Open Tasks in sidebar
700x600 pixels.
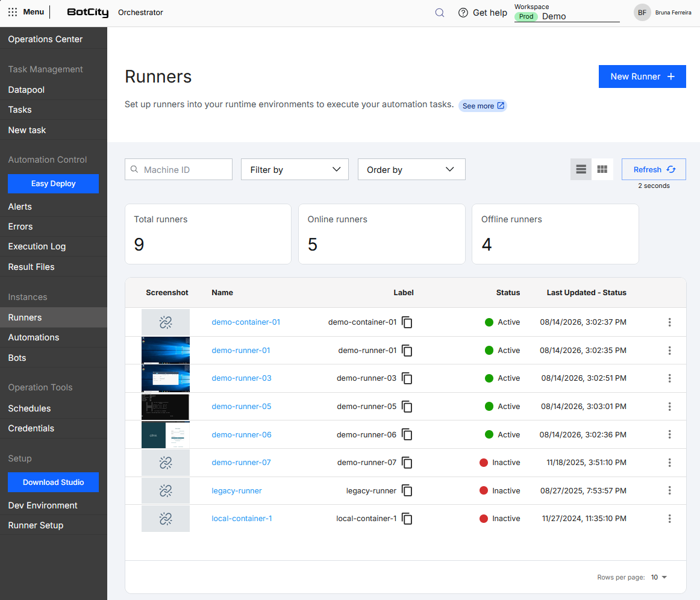pyautogui.click(x=20, y=110)
